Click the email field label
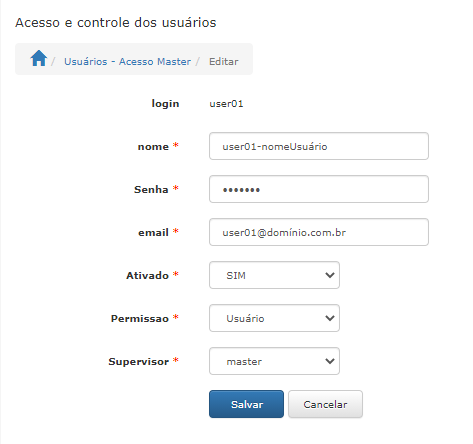 (x=153, y=232)
